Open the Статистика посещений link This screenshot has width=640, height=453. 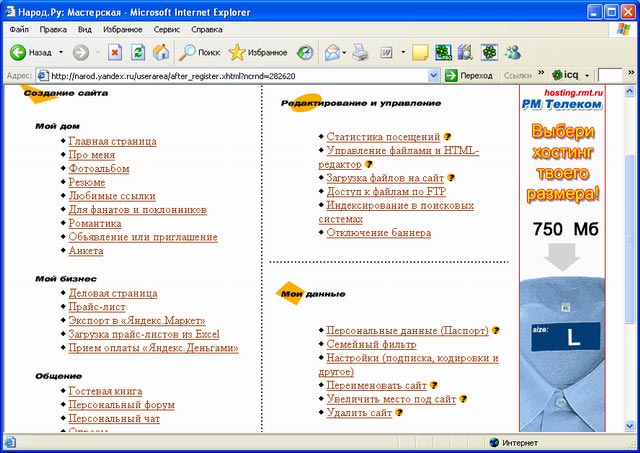coord(383,137)
